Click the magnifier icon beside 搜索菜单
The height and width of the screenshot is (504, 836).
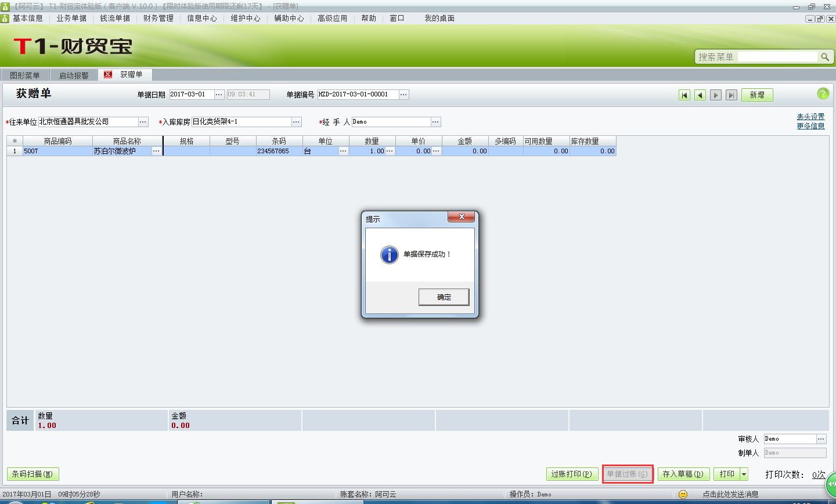[x=826, y=57]
